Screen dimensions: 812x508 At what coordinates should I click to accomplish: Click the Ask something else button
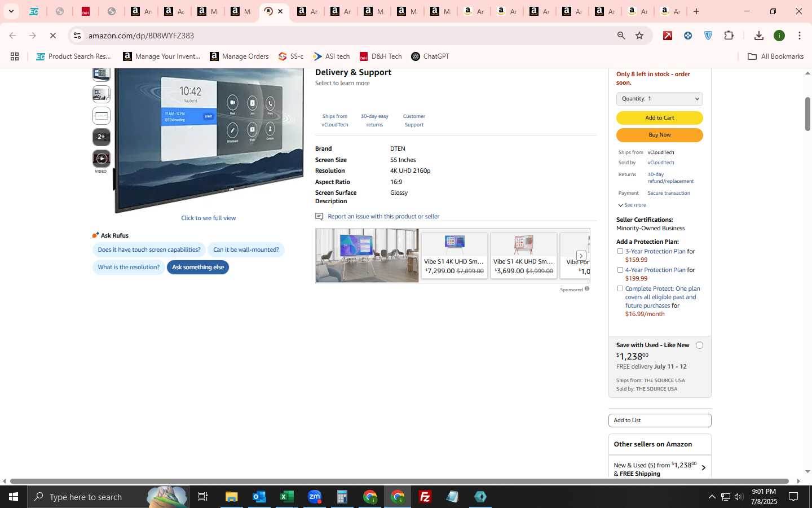[x=198, y=268]
